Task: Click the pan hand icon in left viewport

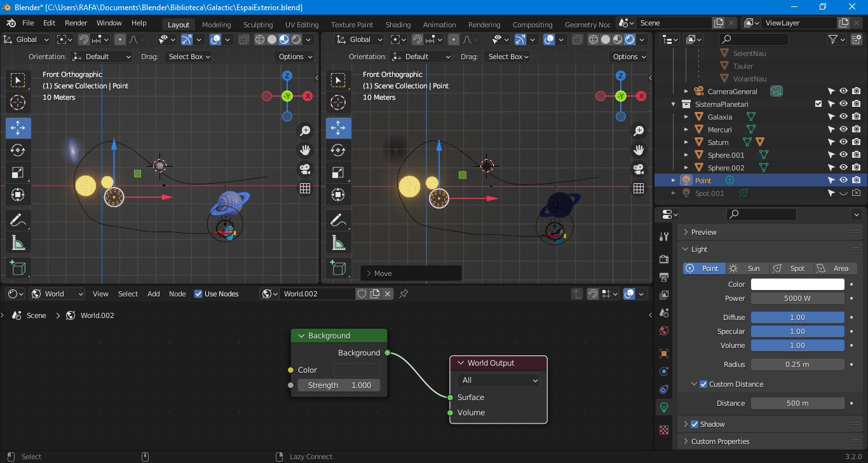Action: [x=305, y=150]
